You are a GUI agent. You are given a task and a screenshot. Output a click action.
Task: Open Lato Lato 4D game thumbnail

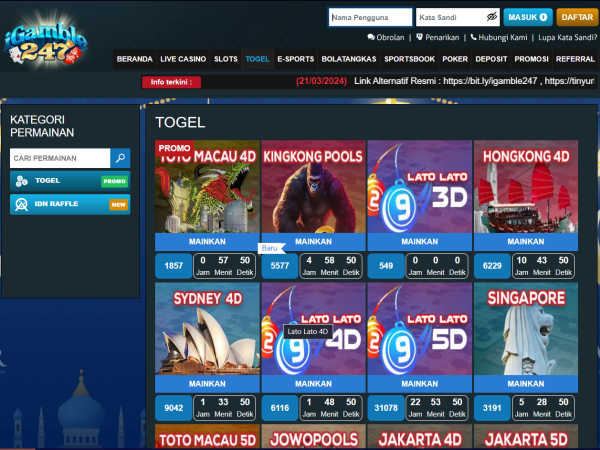313,329
